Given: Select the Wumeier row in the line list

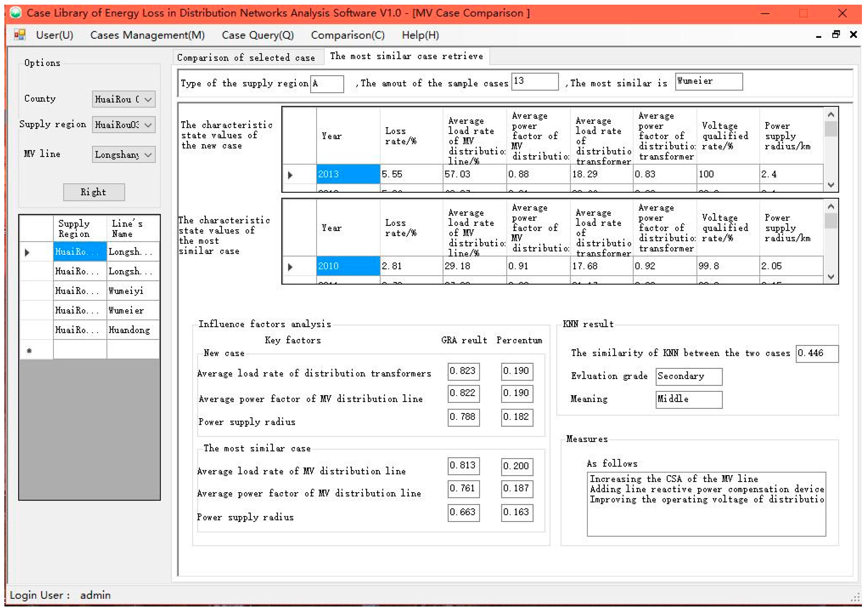Looking at the screenshot, I should (x=90, y=310).
